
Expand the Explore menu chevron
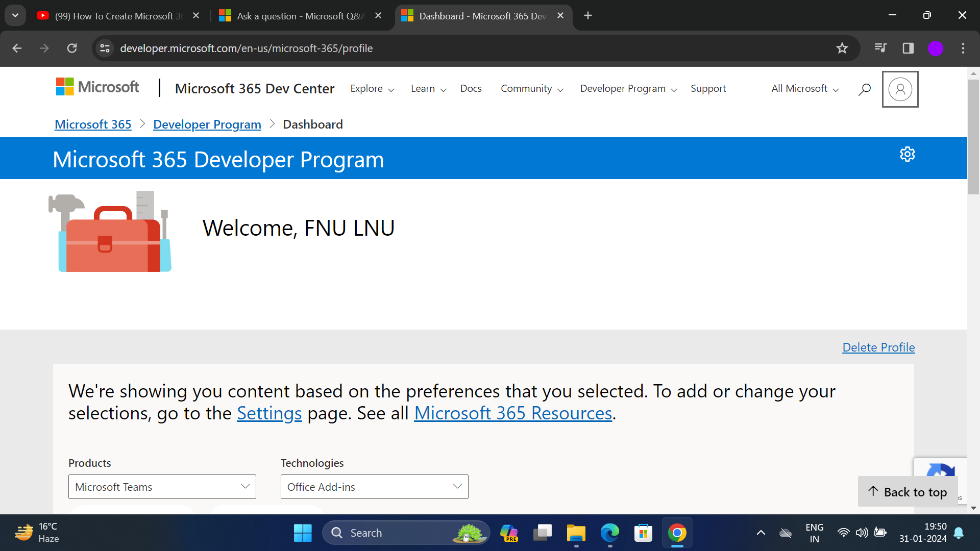click(390, 89)
